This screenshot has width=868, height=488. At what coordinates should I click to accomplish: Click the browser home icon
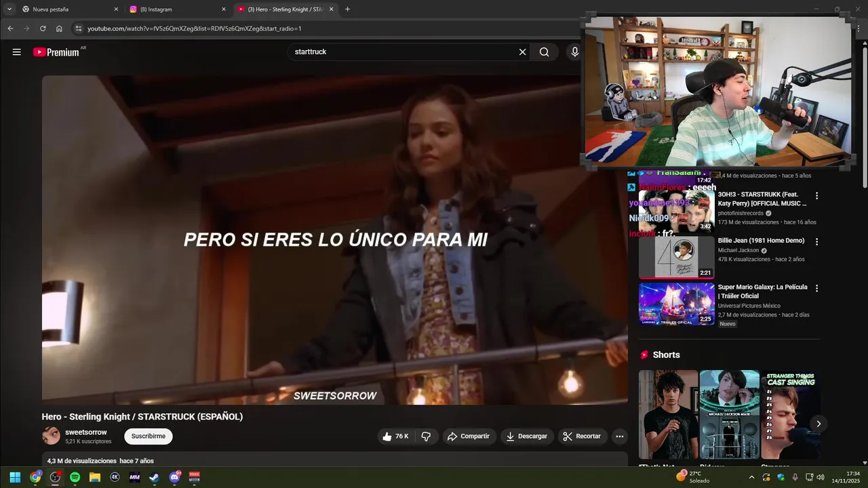coord(59,28)
